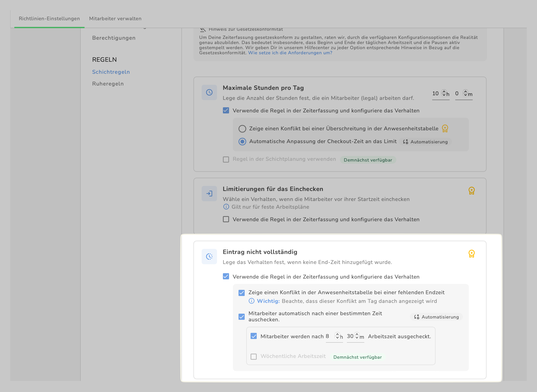
Task: Click the 30 minutes field for auto-checkout
Action: coord(350,336)
